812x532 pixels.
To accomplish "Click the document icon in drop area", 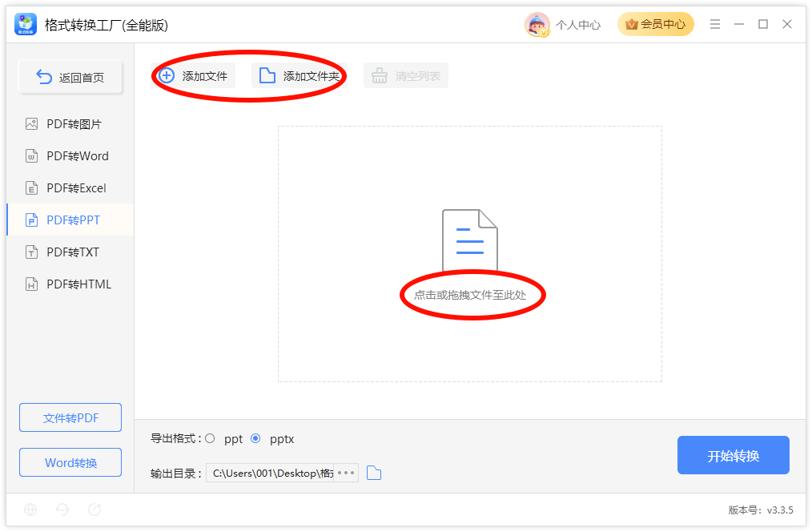I will (x=470, y=240).
